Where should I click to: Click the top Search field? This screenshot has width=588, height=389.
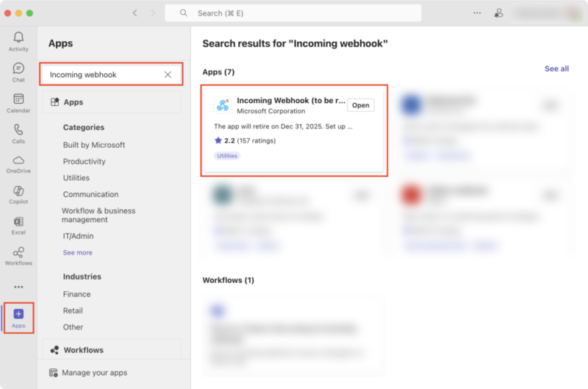point(293,13)
